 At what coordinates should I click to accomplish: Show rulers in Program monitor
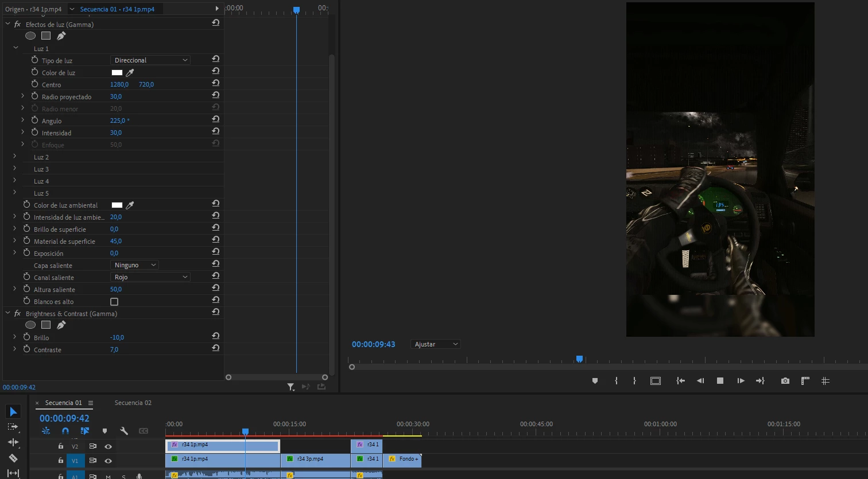[805, 381]
